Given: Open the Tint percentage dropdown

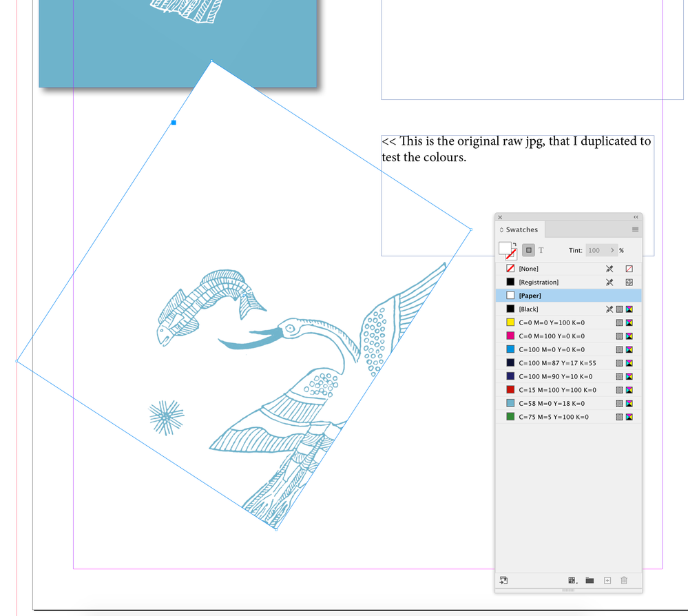Looking at the screenshot, I should click(x=613, y=250).
